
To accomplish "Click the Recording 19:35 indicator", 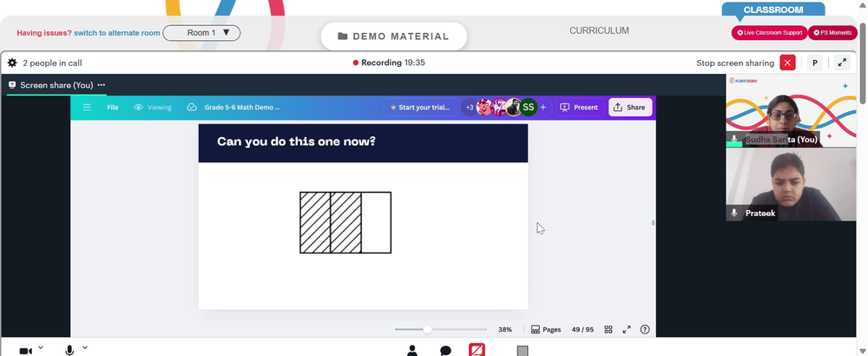I will coord(389,63).
